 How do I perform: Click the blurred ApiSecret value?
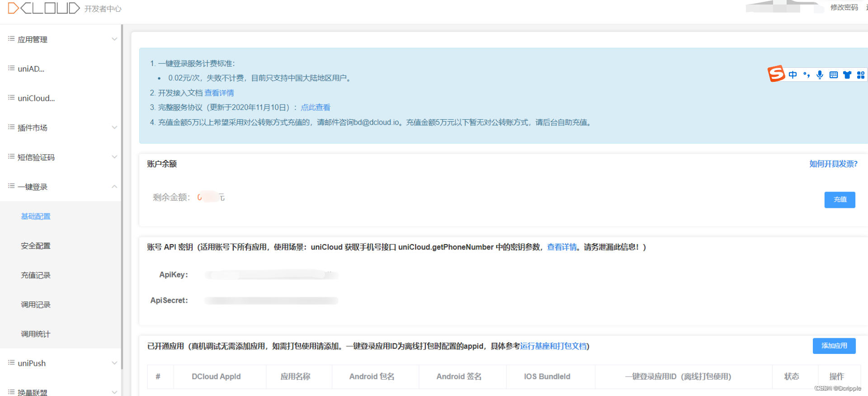pos(272,301)
